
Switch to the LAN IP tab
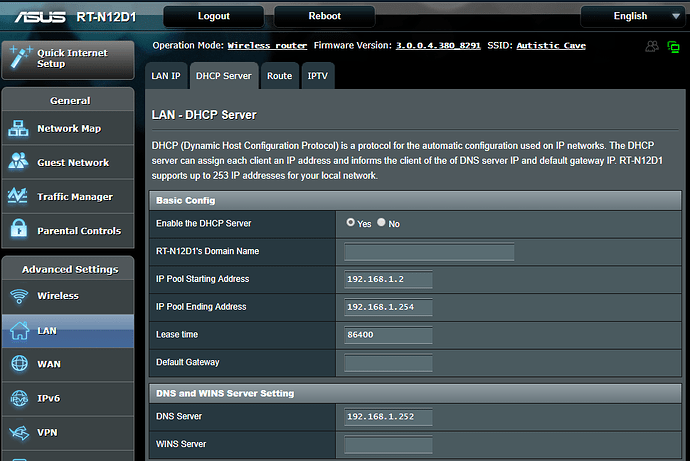pyautogui.click(x=166, y=76)
